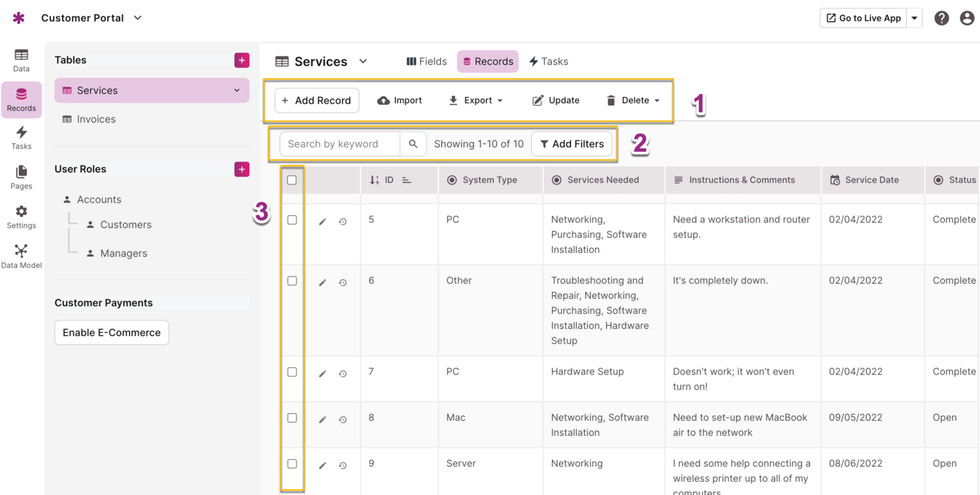This screenshot has height=495, width=980.
Task: Tick the checkbox for record 9
Action: pos(292,464)
